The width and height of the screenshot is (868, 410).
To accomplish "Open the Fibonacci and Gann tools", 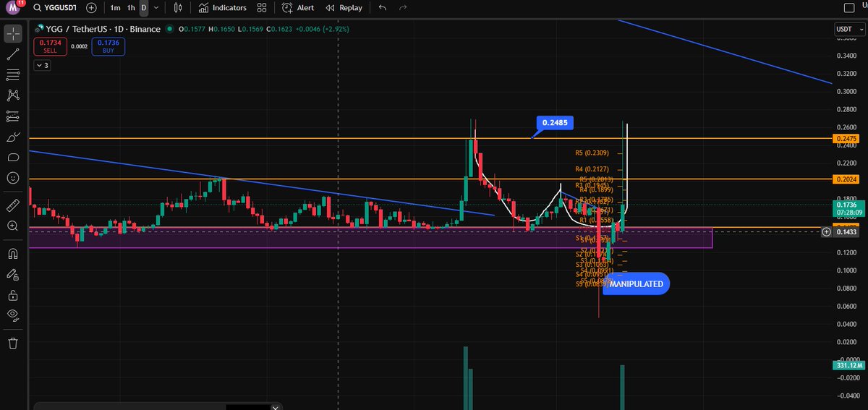I will pyautogui.click(x=12, y=74).
